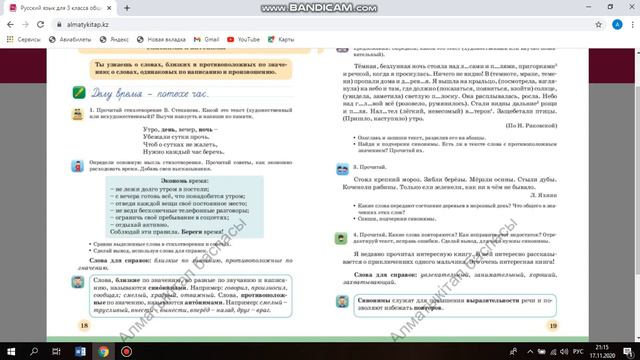Screen dimensions: 640x360
Task: Click the green pencil icon by heading
Action: point(79,93)
